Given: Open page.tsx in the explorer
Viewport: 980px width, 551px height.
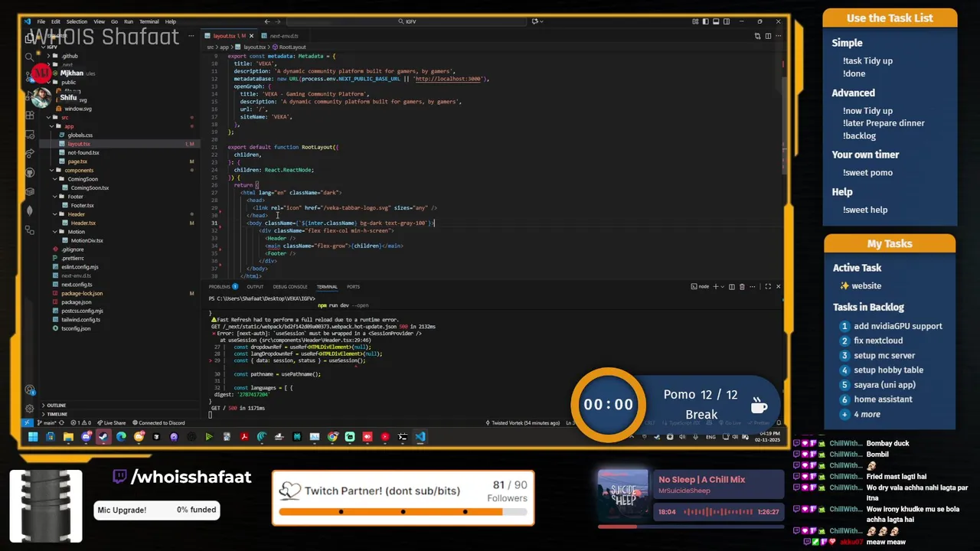Looking at the screenshot, I should click(x=77, y=161).
